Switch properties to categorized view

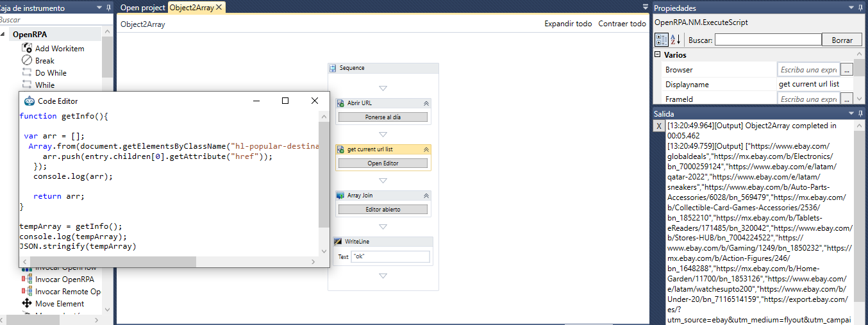click(661, 40)
